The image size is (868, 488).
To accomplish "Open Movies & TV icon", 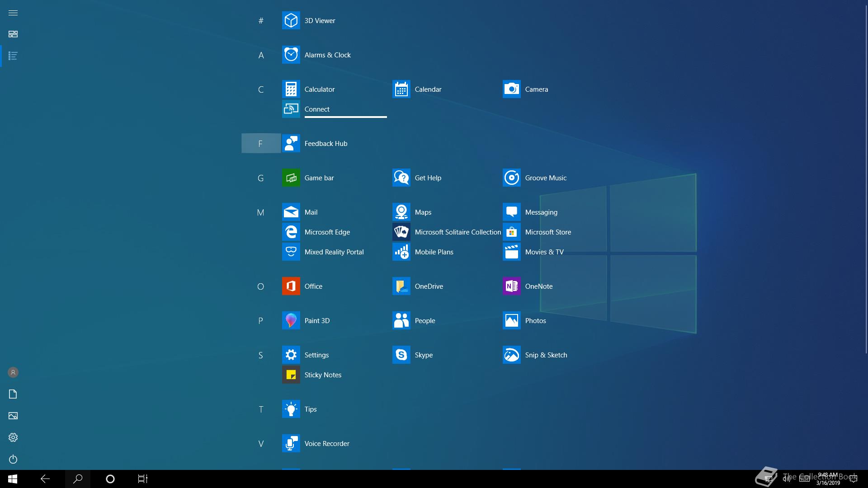I will click(511, 252).
